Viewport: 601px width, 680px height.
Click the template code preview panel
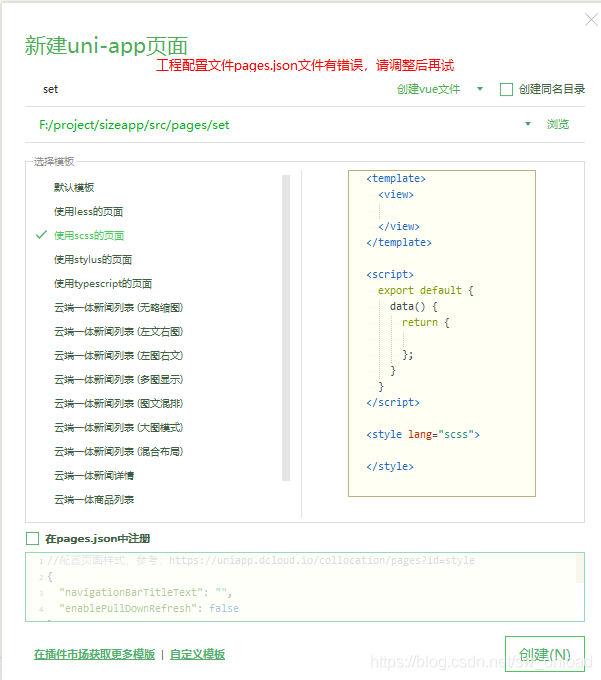click(442, 333)
